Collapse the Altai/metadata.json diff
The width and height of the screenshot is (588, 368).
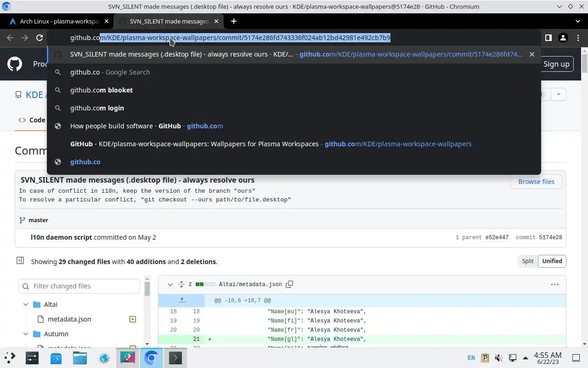click(x=170, y=284)
